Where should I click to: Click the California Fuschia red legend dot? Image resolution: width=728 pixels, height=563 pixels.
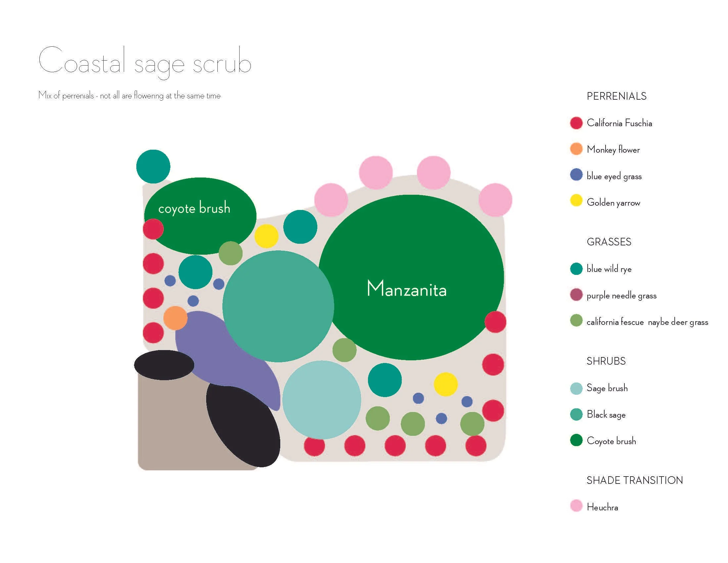click(x=576, y=123)
